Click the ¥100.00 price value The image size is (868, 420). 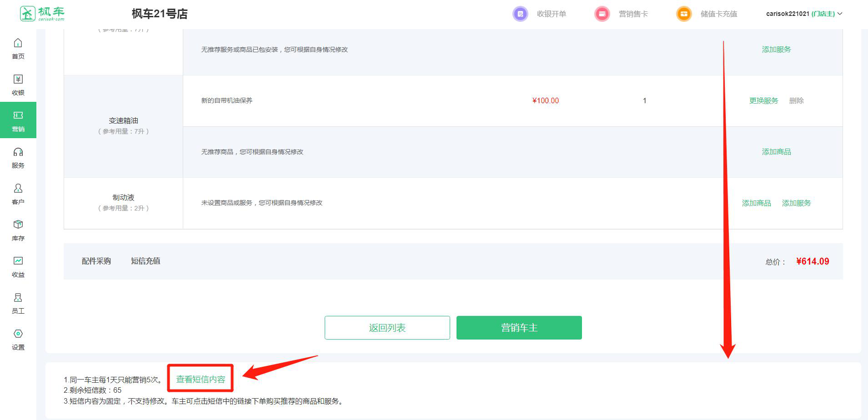point(546,101)
